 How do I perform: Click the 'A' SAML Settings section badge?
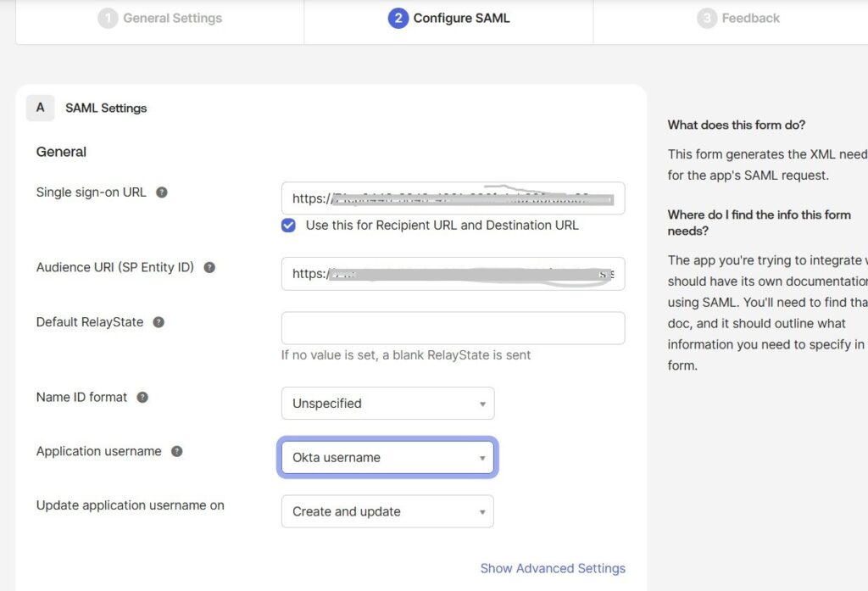pyautogui.click(x=40, y=108)
